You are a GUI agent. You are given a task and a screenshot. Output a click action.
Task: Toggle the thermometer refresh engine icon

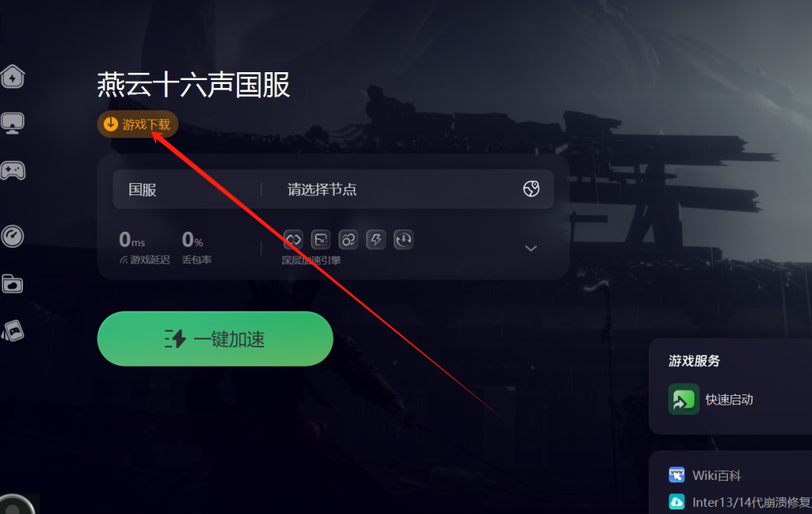point(404,240)
